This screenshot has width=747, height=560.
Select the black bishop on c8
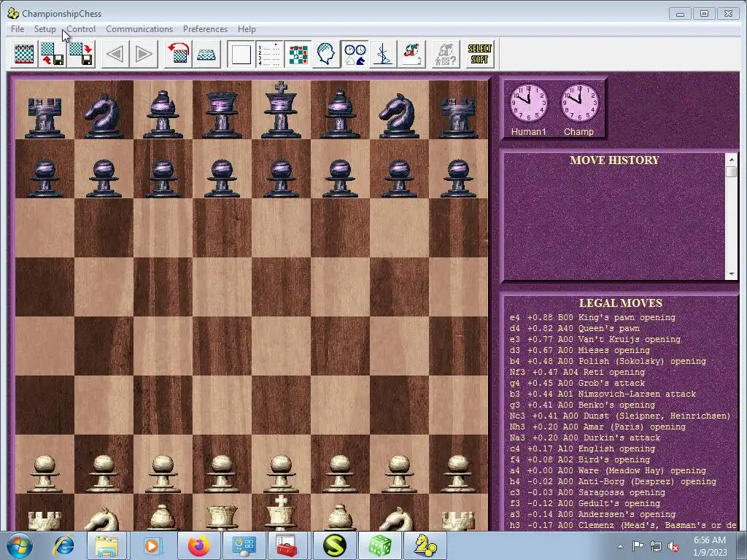tap(163, 114)
